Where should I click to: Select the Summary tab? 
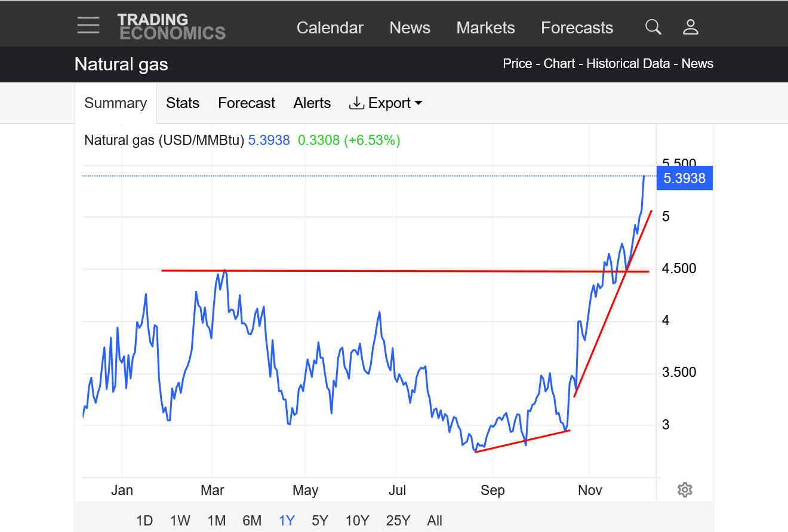[x=115, y=103]
